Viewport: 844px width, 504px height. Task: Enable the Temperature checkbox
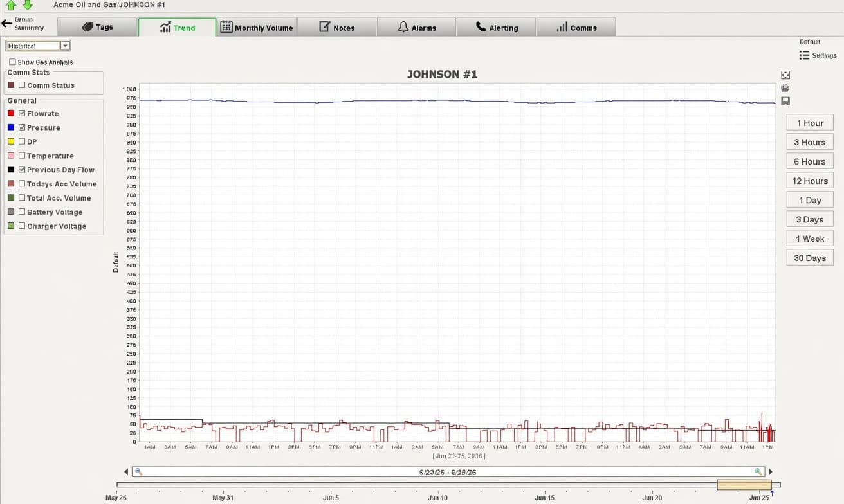click(x=22, y=156)
